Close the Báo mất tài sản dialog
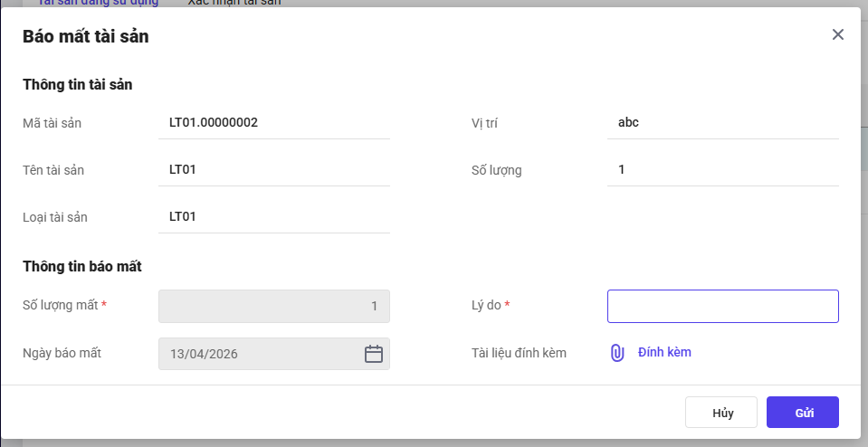The image size is (868, 447). 837,34
